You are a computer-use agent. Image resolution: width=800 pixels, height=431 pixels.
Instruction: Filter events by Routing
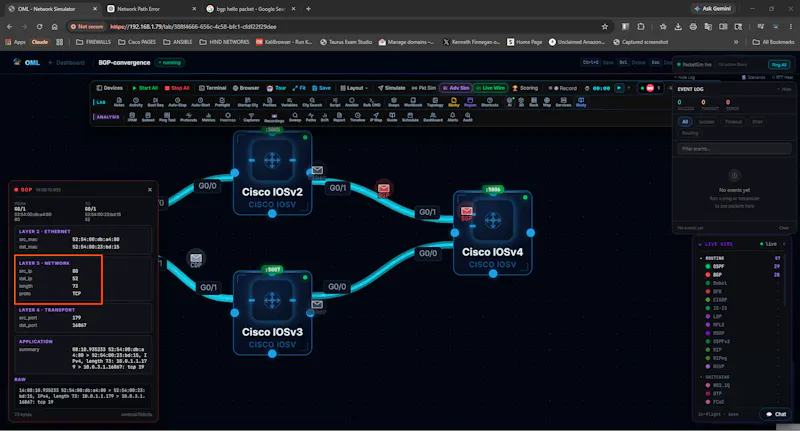pyautogui.click(x=690, y=133)
